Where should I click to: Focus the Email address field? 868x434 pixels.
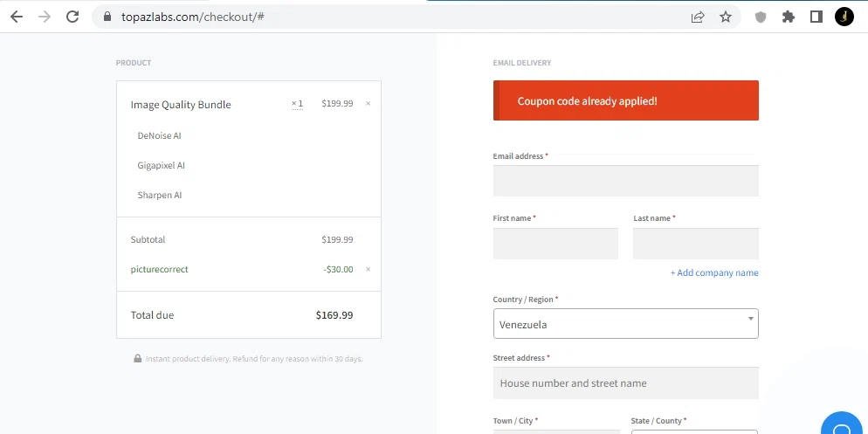coord(625,181)
